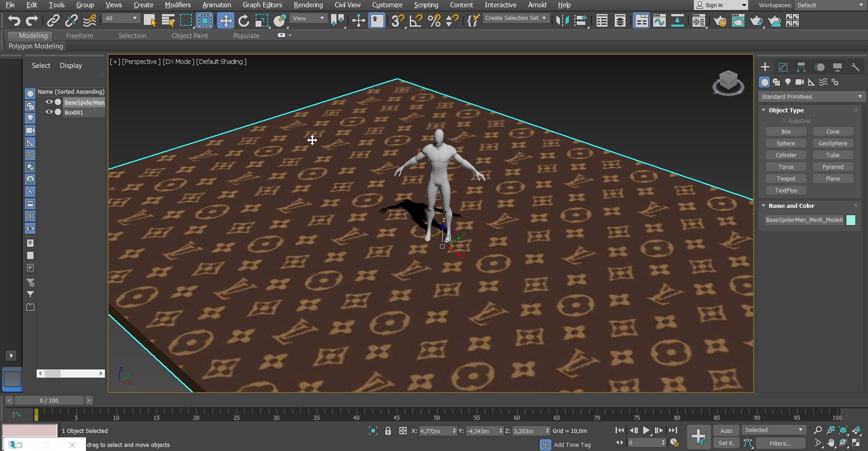Open the Modifiers menu
The height and width of the screenshot is (451, 868).
coord(177,5)
